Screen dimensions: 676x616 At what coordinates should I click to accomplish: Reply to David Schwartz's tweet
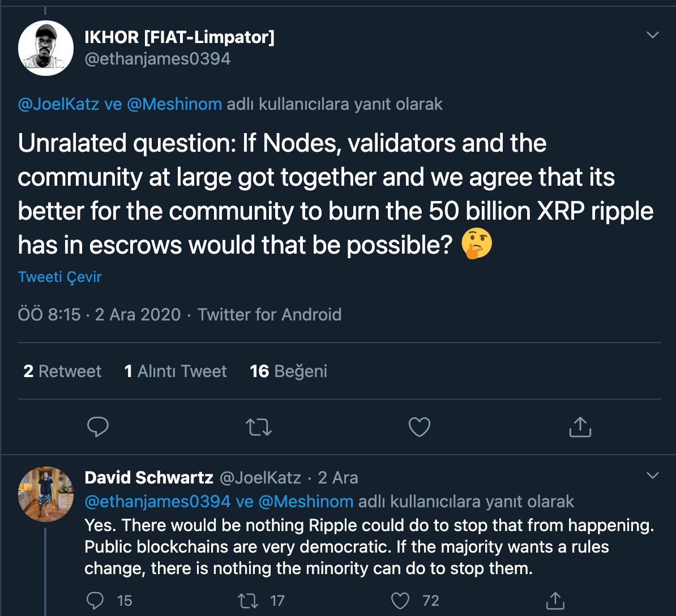[x=97, y=600]
